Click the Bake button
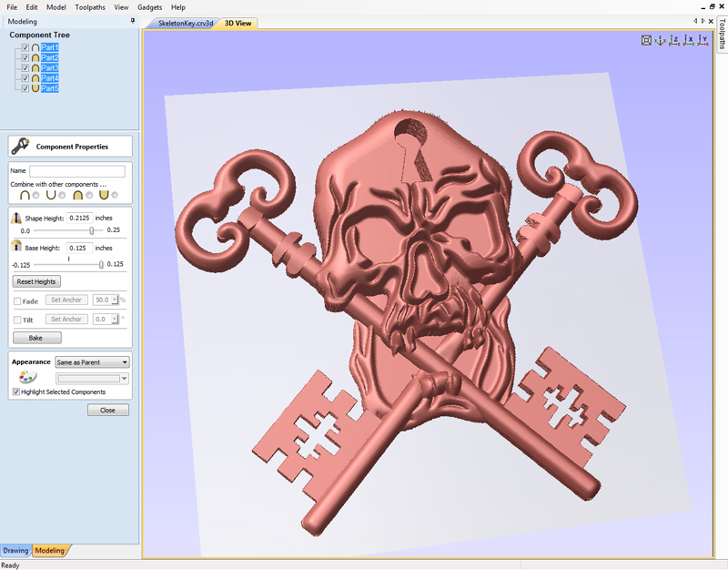728x570 pixels. tap(36, 338)
